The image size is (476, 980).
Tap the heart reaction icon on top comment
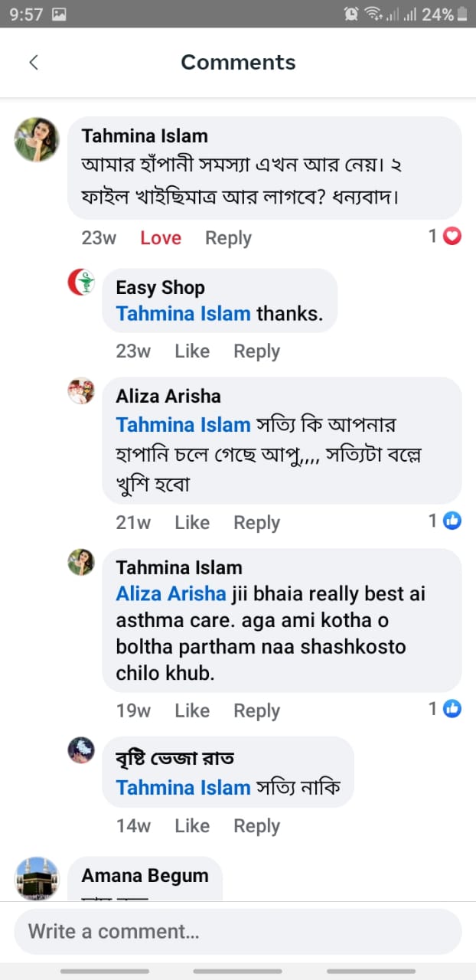[x=452, y=237]
